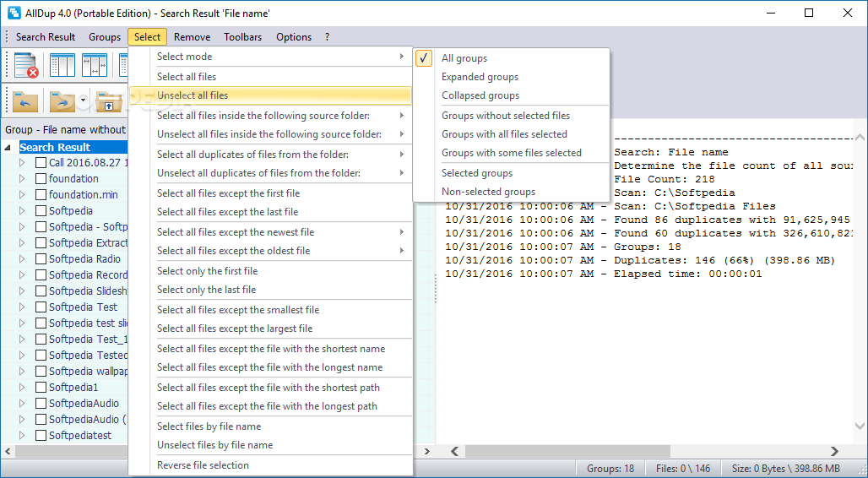Open the small dropdown arrow beside the forward folder icon
The width and height of the screenshot is (868, 478).
(x=83, y=100)
